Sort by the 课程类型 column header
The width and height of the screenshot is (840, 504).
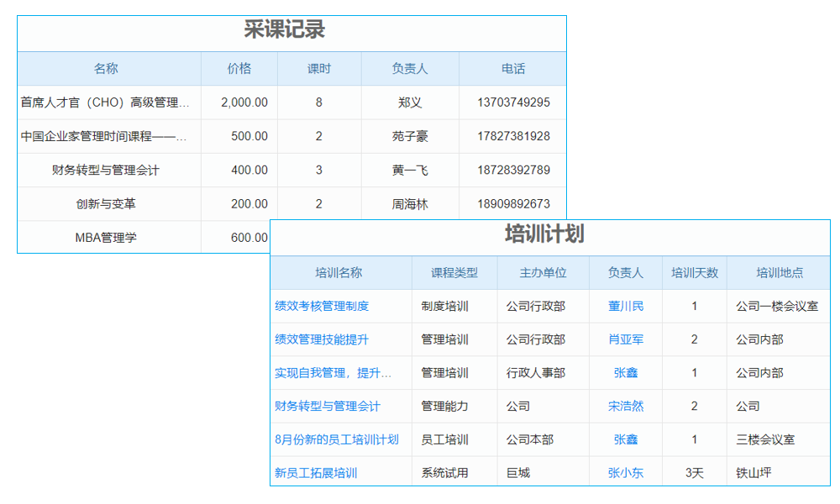pos(454,273)
